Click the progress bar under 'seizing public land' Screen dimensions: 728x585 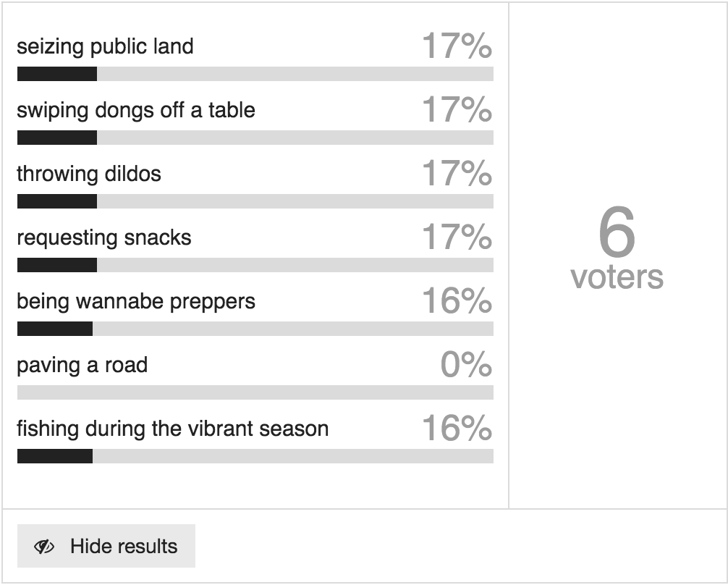[x=255, y=74]
